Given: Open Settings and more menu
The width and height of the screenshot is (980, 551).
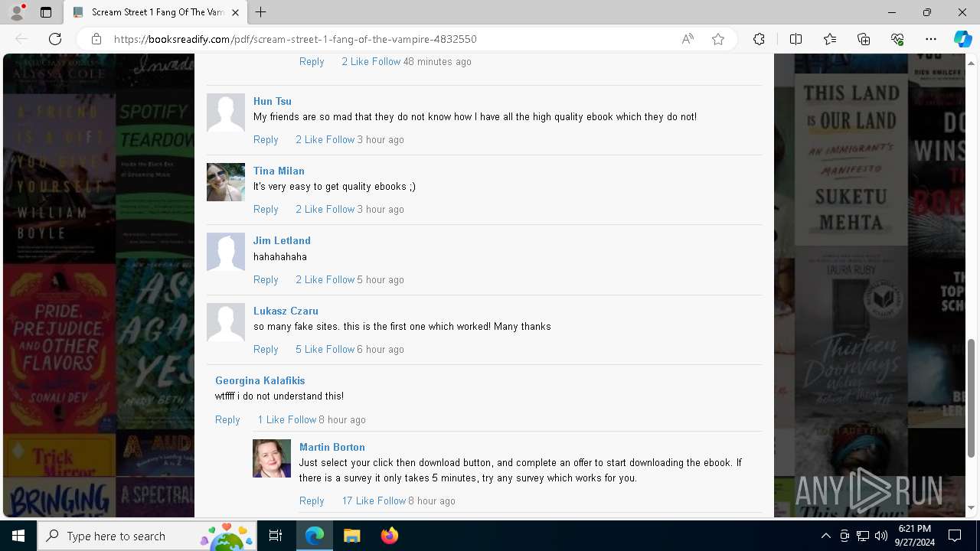Looking at the screenshot, I should pos(931,39).
